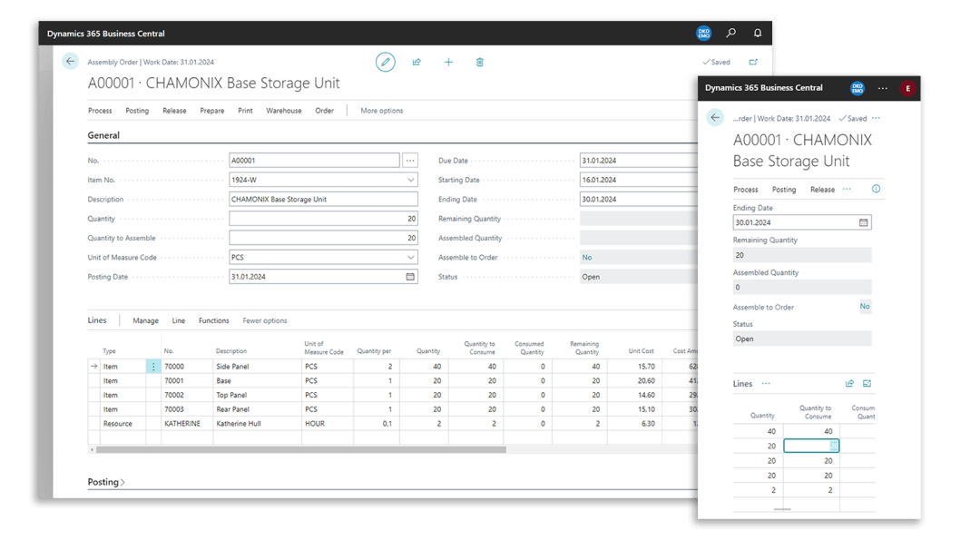The height and width of the screenshot is (540, 980).
Task: Open the Warehouse menu
Action: pos(283,111)
